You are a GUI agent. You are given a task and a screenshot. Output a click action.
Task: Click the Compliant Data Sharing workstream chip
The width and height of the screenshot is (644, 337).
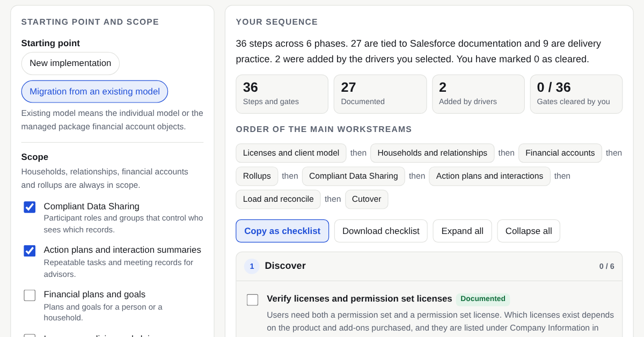click(354, 176)
